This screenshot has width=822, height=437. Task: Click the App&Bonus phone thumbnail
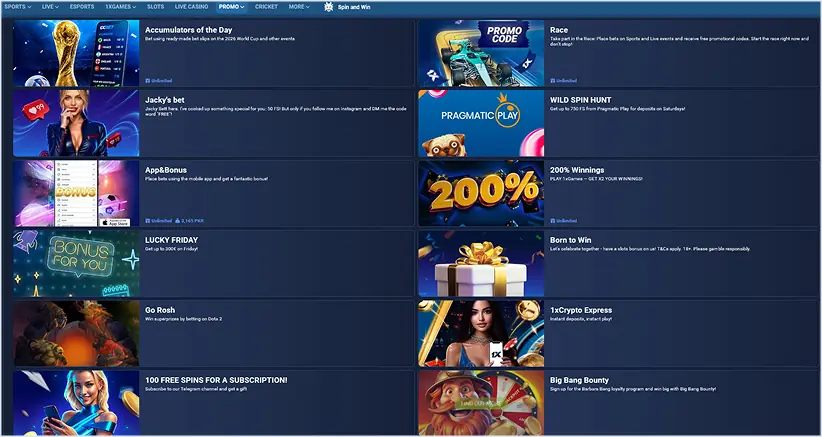click(76, 193)
